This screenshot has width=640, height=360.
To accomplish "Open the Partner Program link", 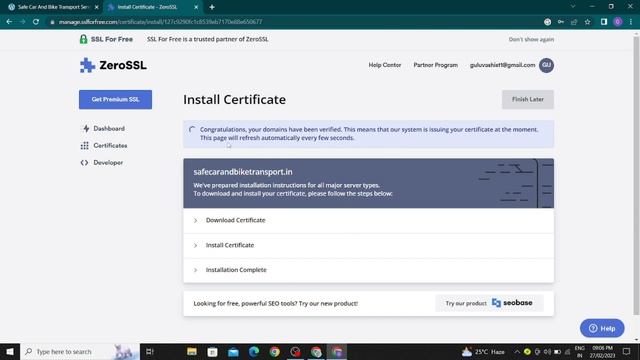I will click(x=436, y=65).
